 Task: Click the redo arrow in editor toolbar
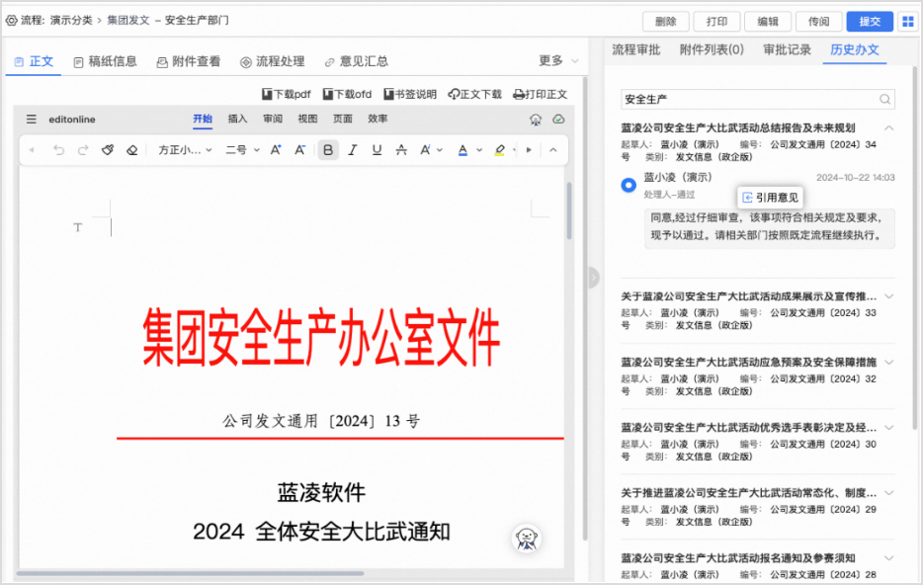83,150
